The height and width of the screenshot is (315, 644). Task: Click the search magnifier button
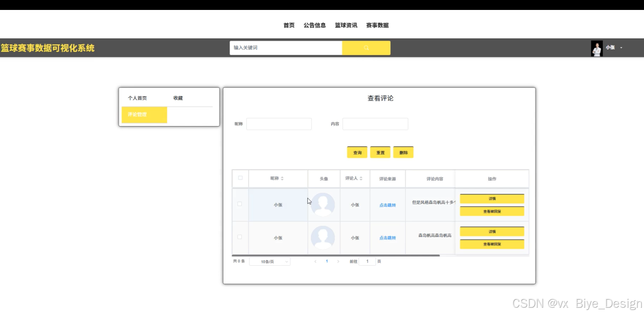(x=366, y=48)
